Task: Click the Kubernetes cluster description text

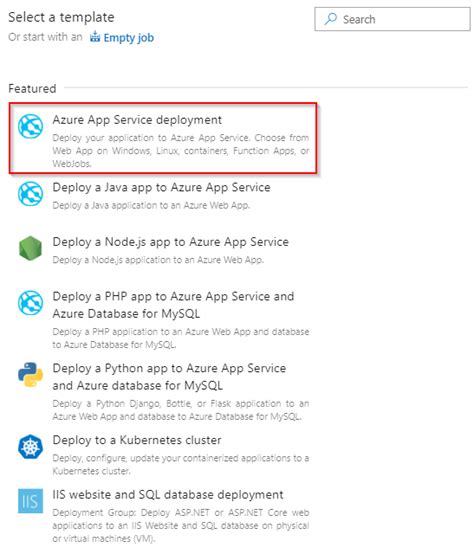Action: 180,464
